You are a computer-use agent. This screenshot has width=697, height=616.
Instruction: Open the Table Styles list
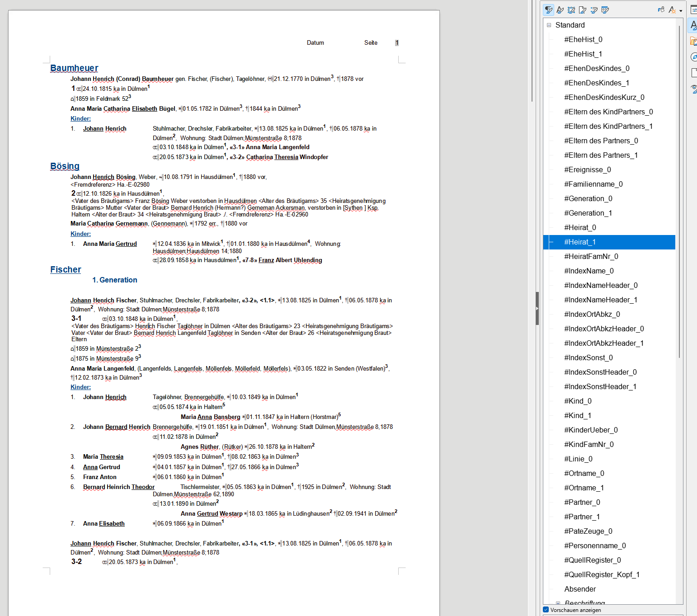pyautogui.click(x=605, y=10)
